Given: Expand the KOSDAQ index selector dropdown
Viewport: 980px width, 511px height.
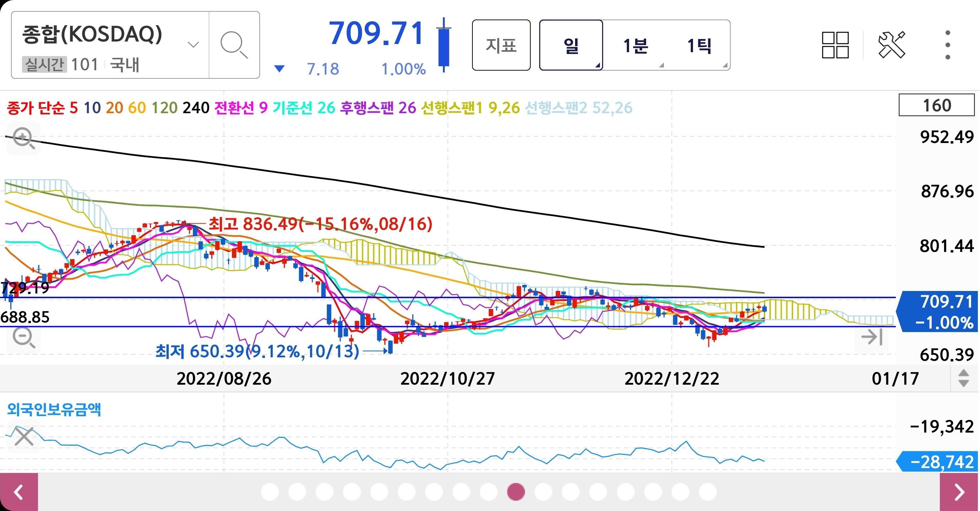Looking at the screenshot, I should pyautogui.click(x=193, y=45).
